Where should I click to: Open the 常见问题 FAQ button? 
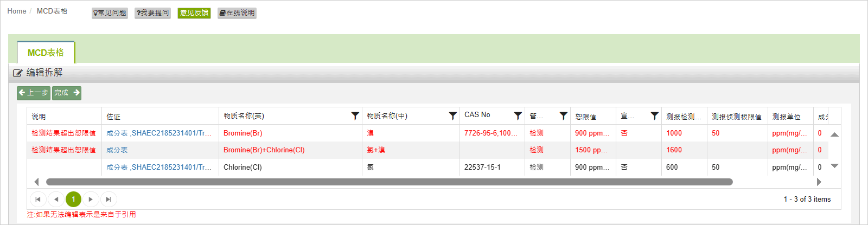[110, 13]
